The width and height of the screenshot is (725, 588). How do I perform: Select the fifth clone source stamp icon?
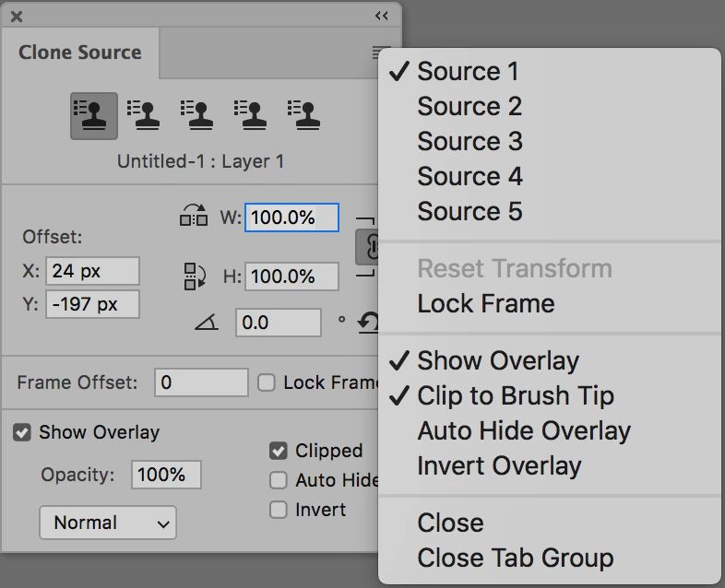tap(303, 115)
